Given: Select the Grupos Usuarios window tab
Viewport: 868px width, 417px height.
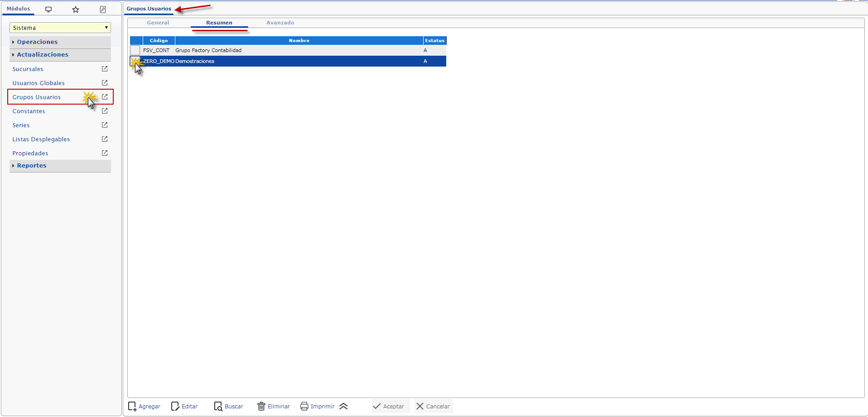Looking at the screenshot, I should 149,9.
